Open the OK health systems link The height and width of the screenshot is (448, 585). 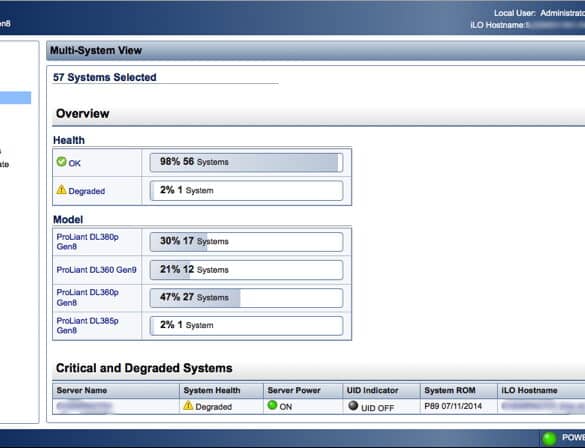(75, 163)
